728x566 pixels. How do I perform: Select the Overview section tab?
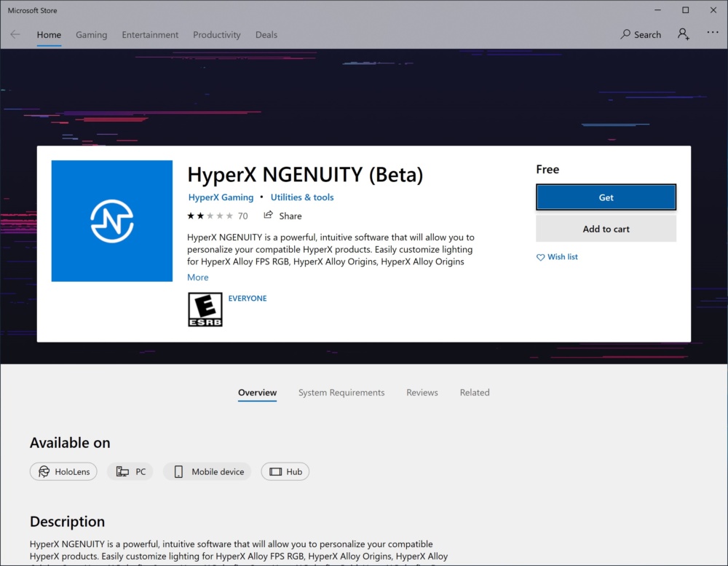click(257, 393)
